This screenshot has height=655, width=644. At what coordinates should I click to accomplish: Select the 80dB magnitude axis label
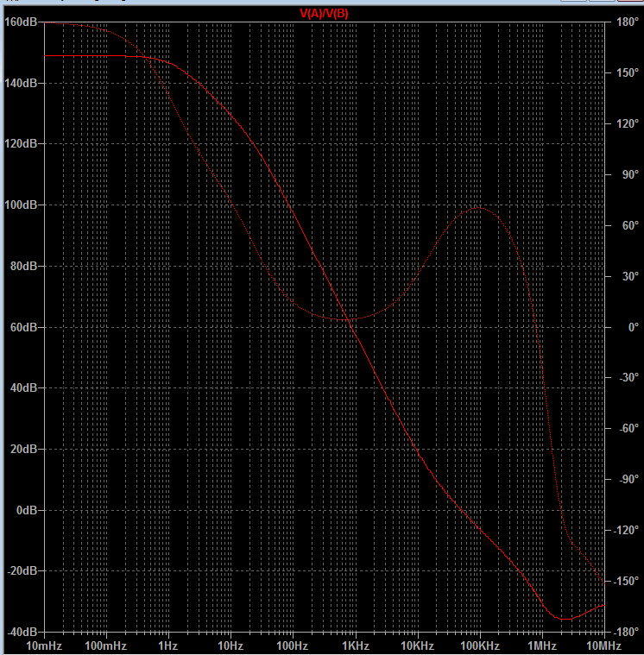(x=23, y=266)
